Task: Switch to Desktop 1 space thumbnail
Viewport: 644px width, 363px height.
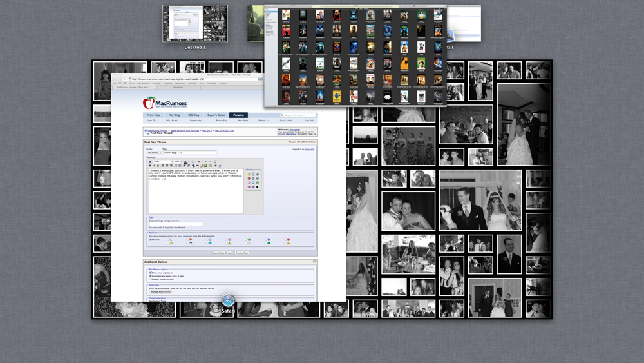Action: click(x=195, y=24)
